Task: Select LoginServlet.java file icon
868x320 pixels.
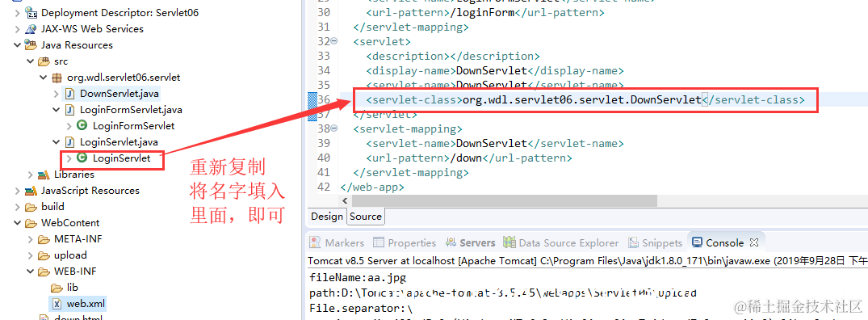Action: (69, 142)
